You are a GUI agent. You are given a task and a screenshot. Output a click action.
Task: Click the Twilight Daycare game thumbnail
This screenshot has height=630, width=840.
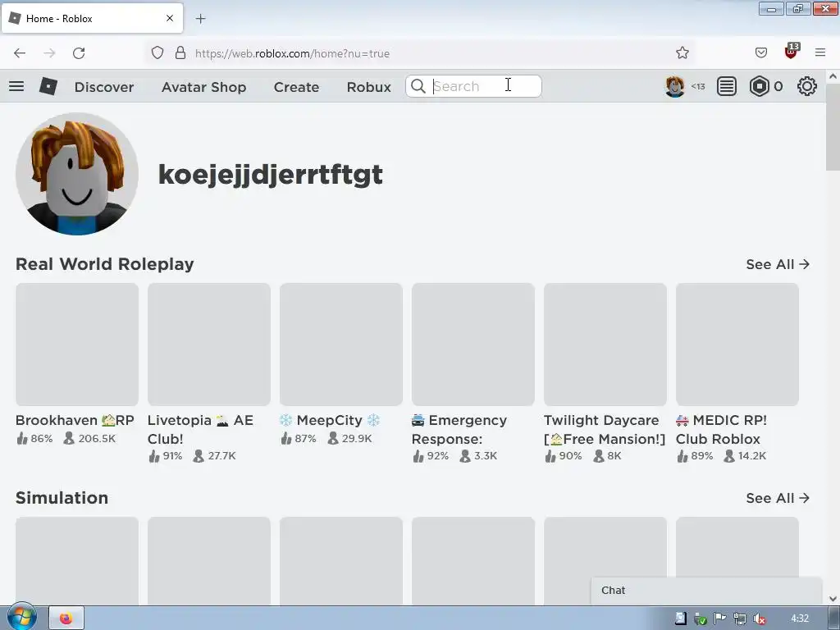(x=605, y=345)
